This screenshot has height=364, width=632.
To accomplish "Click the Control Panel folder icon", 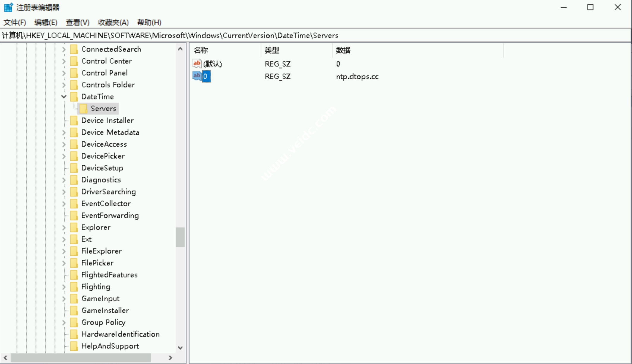I will [74, 73].
